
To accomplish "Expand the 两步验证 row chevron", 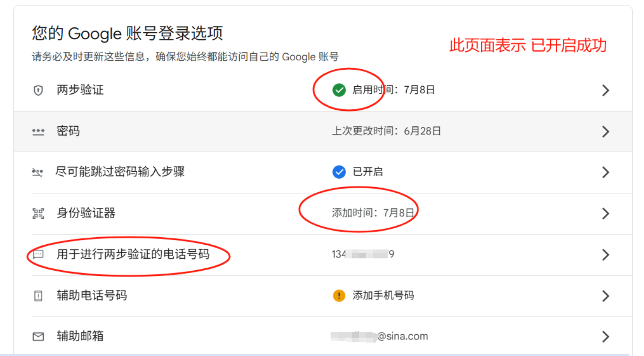I will pyautogui.click(x=606, y=91).
